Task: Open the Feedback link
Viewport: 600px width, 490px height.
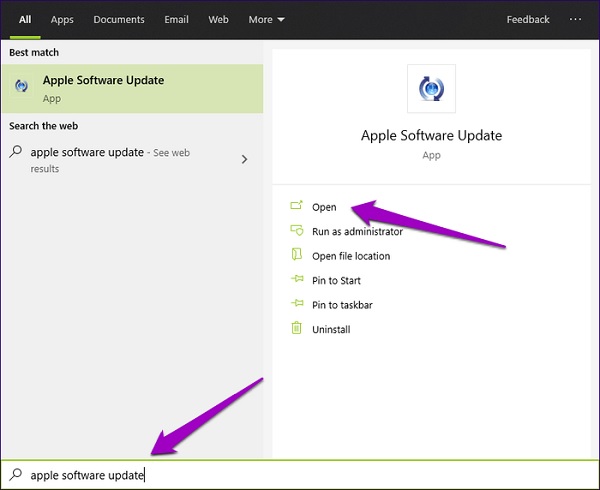Action: [528, 19]
